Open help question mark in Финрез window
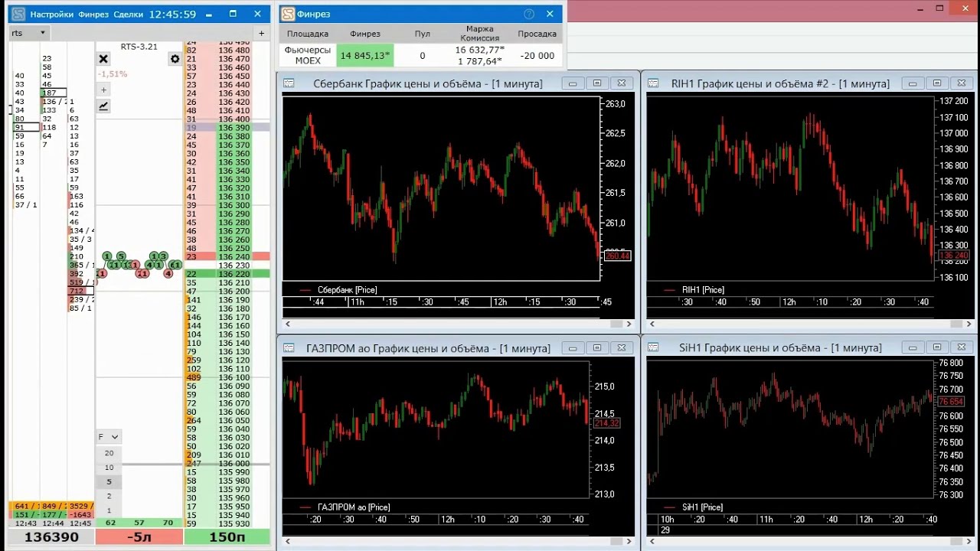980x551 pixels. tap(528, 14)
